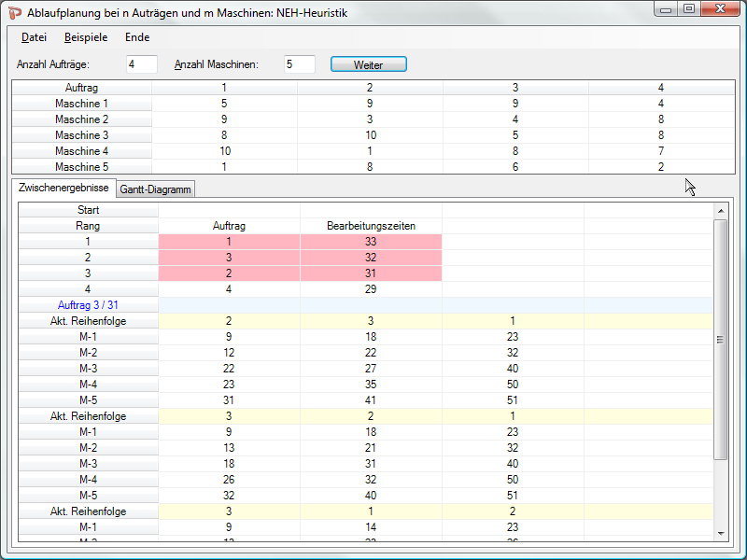Image resolution: width=747 pixels, height=560 pixels.
Task: Click the vertical scrollbar thumb
Action: pos(720,339)
